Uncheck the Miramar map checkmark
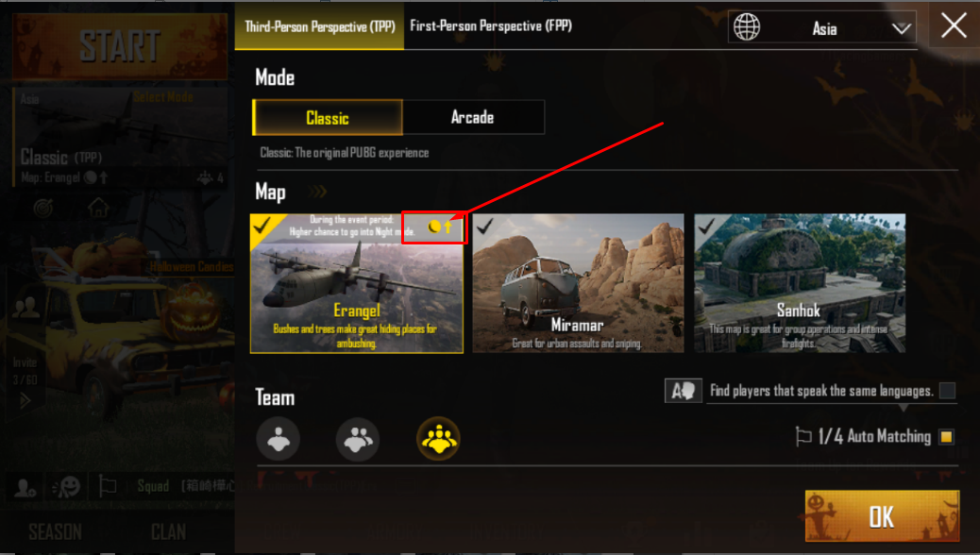This screenshot has width=980, height=555. coord(485,226)
